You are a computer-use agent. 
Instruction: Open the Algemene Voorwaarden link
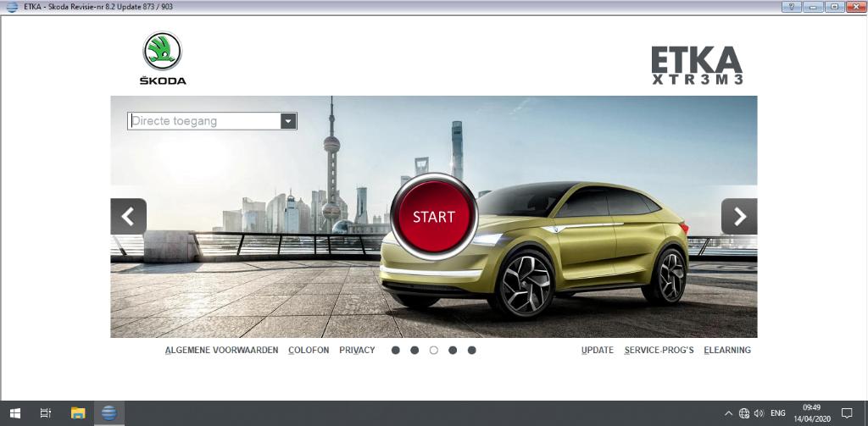click(221, 350)
